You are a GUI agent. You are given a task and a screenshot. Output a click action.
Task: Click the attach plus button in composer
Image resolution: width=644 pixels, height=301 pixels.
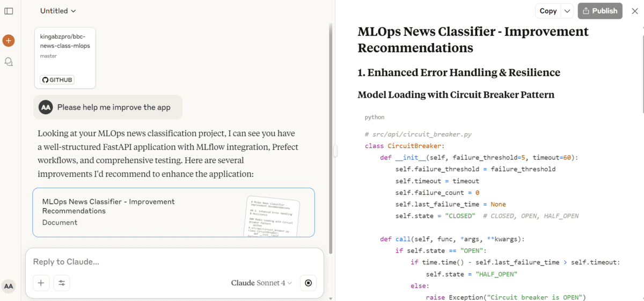(x=41, y=283)
